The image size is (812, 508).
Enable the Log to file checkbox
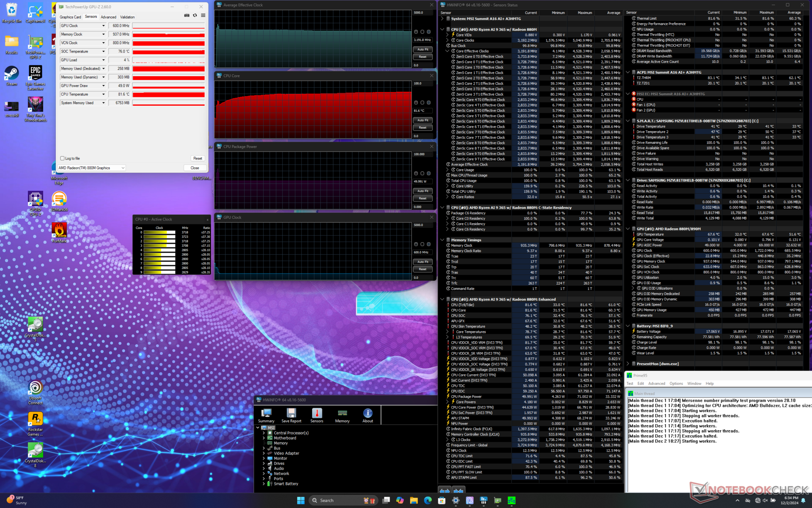point(63,158)
